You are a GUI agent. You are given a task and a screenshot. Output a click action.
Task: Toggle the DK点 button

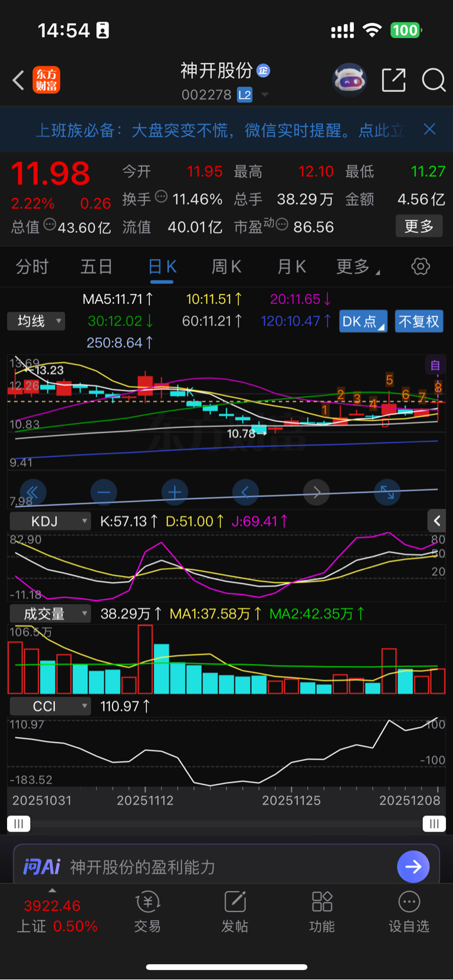click(x=363, y=321)
